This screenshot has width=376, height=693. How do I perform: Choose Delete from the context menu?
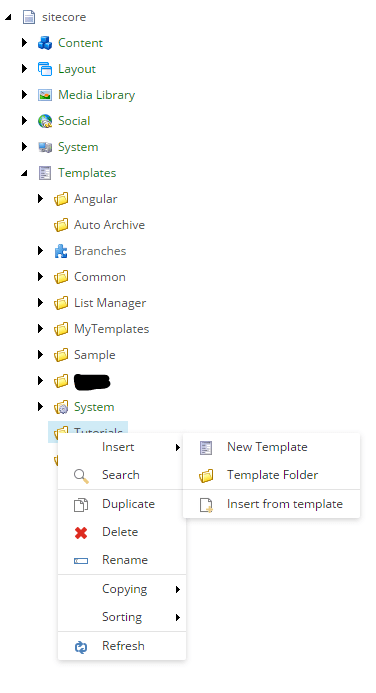pos(122,532)
